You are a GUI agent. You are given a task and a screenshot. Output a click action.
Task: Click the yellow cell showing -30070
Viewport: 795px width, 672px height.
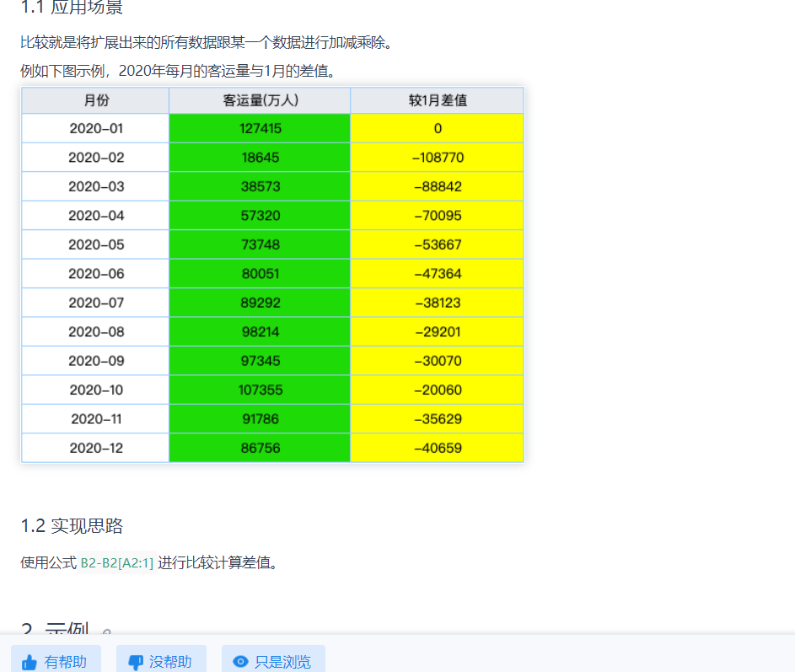tap(437, 361)
